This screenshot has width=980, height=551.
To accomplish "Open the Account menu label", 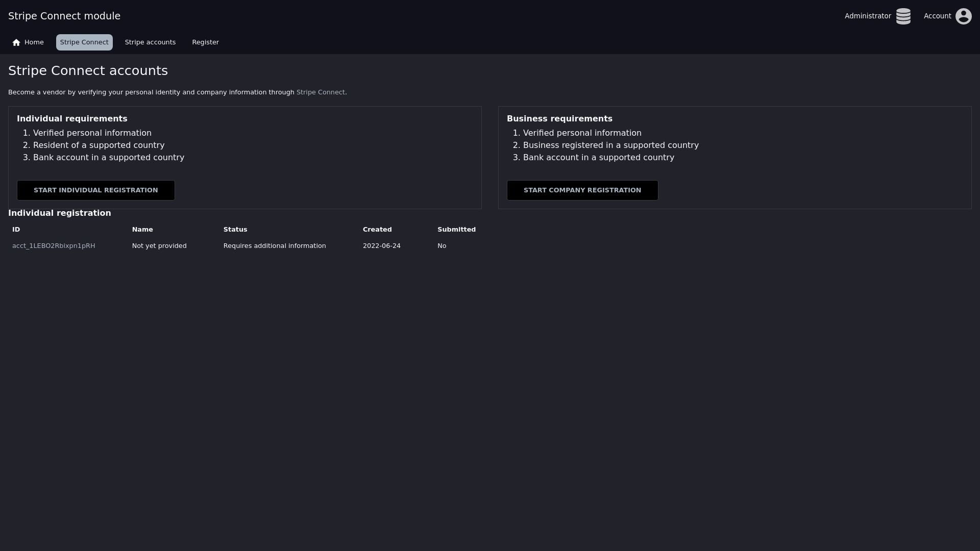I will point(937,16).
